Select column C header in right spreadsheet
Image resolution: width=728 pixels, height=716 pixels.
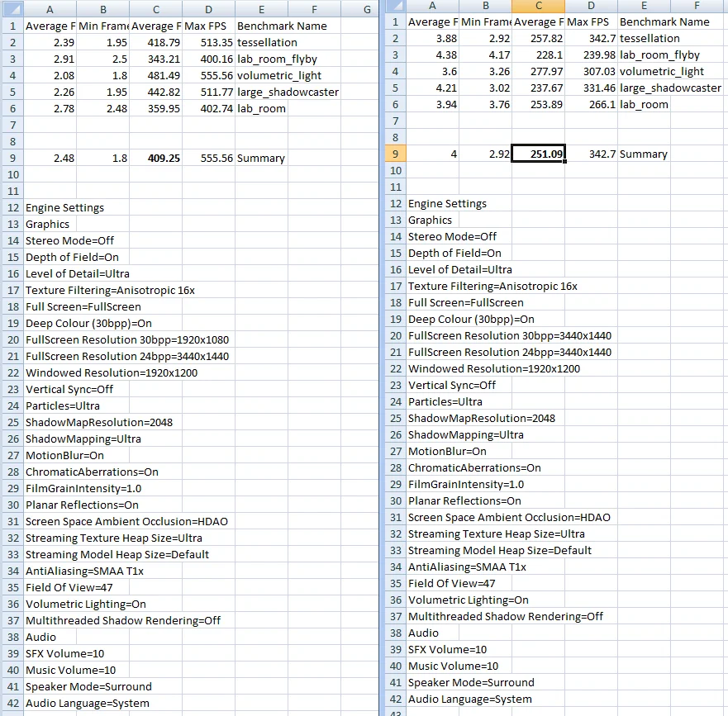click(539, 6)
